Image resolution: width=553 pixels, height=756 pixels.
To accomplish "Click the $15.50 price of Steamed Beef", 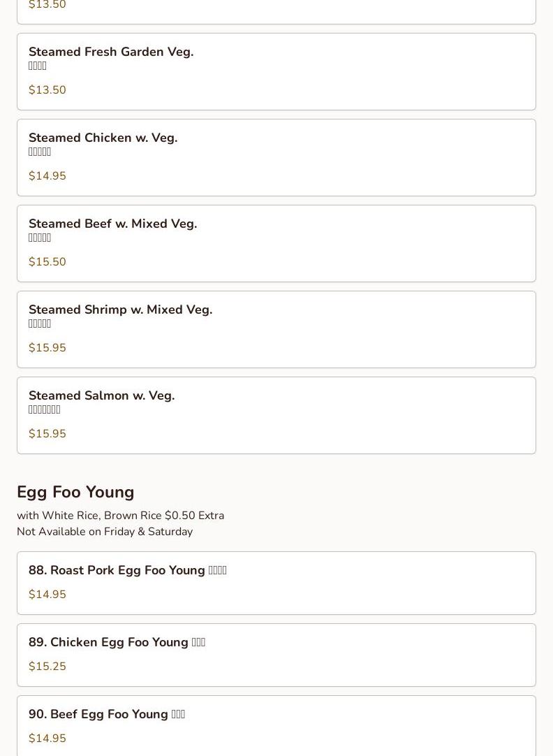I will (x=47, y=262).
